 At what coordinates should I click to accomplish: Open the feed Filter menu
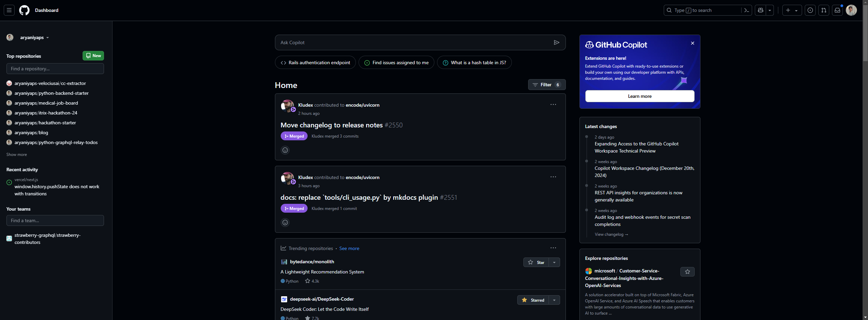546,85
